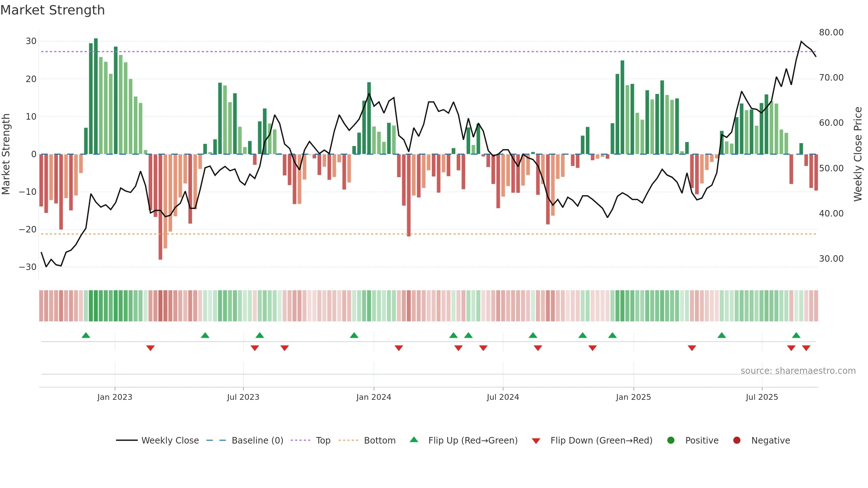Click the −30 Market Strength axis tick
Screen dimensions: 868x488
point(28,267)
